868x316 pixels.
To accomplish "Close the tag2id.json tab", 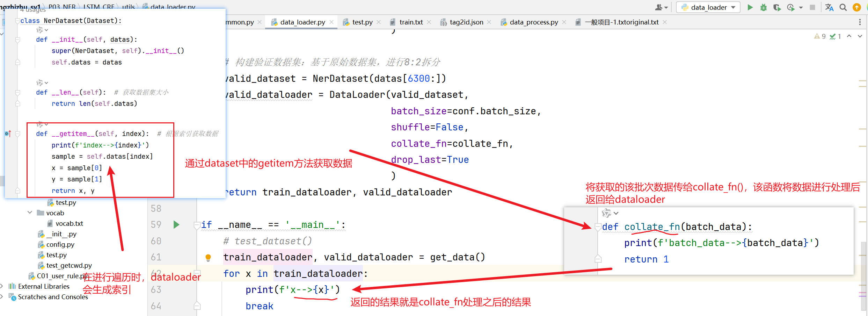I will click(x=489, y=22).
